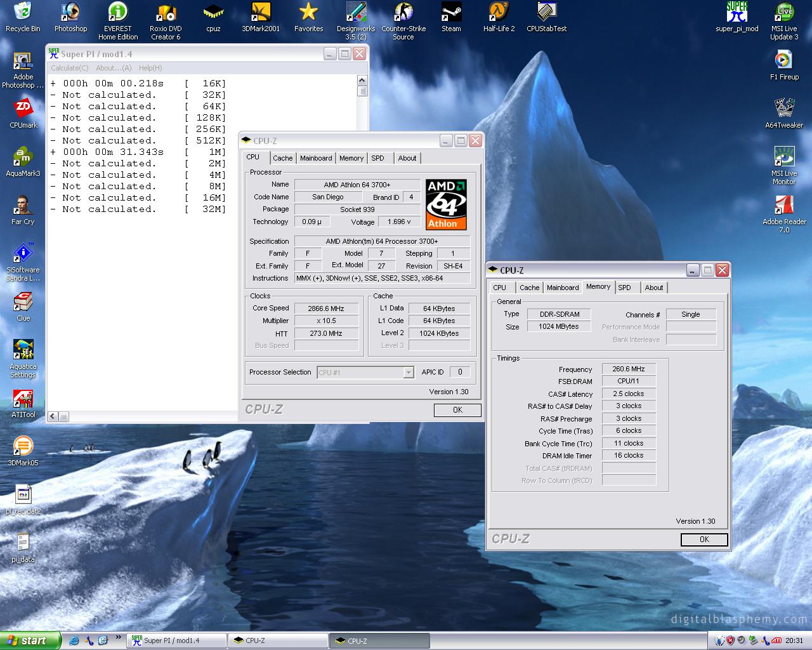Launch the A64Tweaker shortcut
812x650 pixels.
784,114
